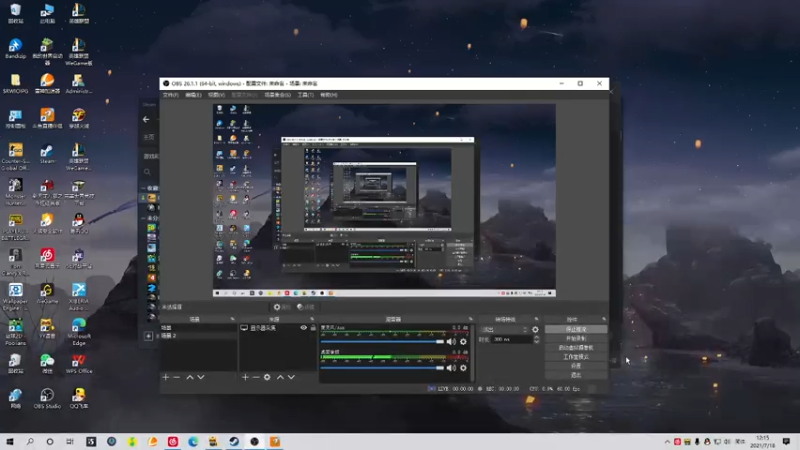Open Steam from the Windows taskbar
The width and height of the screenshot is (800, 450).
[234, 441]
